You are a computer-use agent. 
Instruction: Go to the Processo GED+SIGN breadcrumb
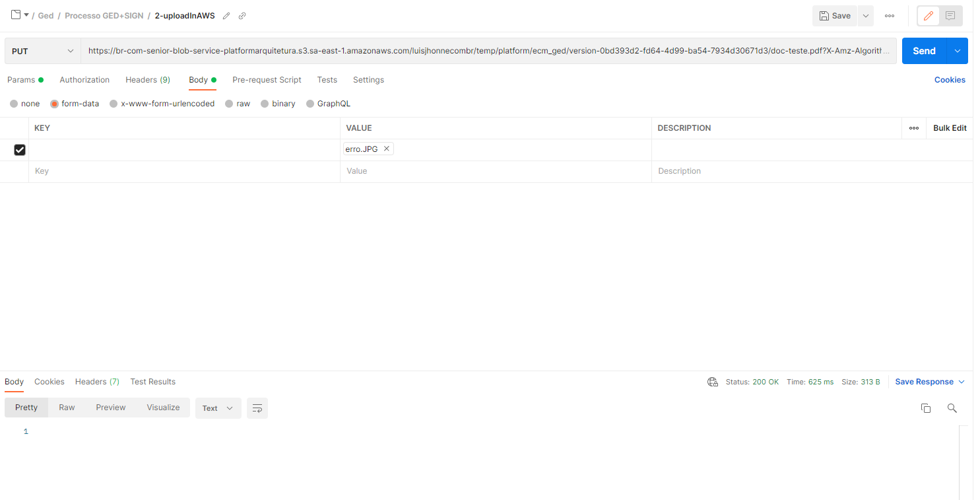click(104, 16)
